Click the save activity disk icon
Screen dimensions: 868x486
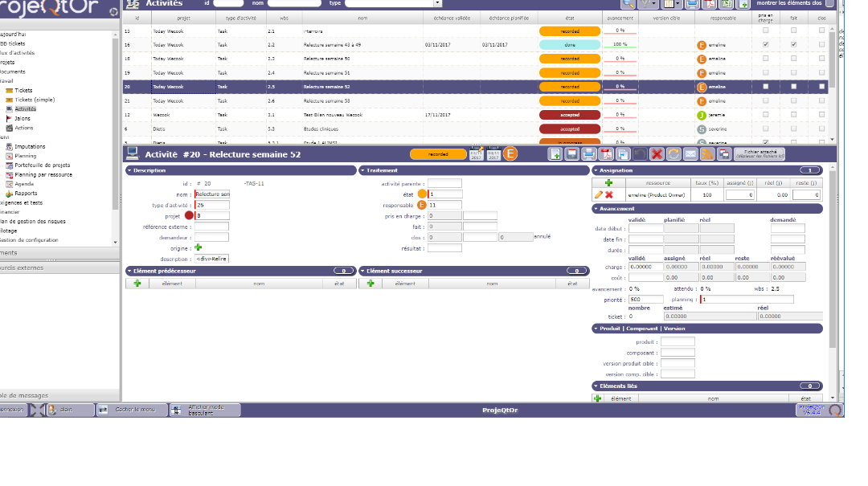click(x=571, y=154)
